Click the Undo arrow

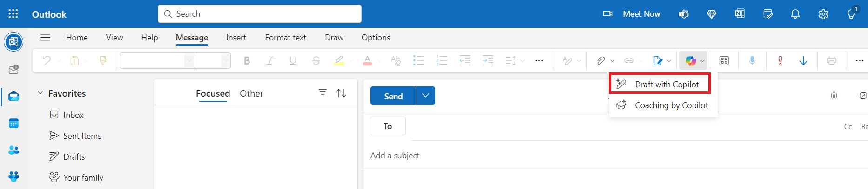47,60
